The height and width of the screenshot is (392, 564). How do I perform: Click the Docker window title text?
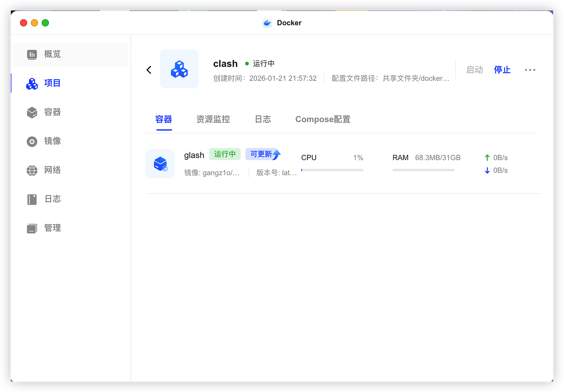click(x=289, y=23)
